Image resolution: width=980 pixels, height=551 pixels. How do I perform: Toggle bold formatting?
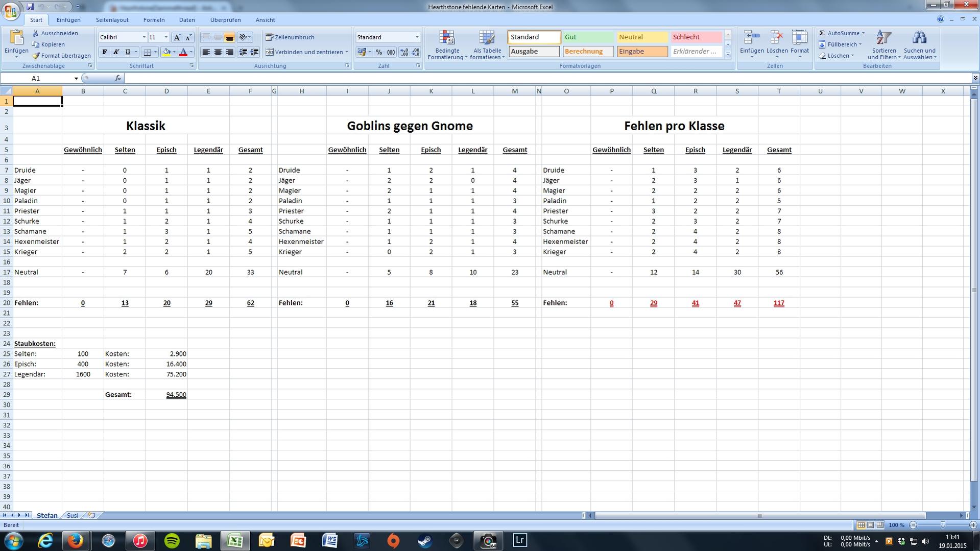(x=105, y=52)
